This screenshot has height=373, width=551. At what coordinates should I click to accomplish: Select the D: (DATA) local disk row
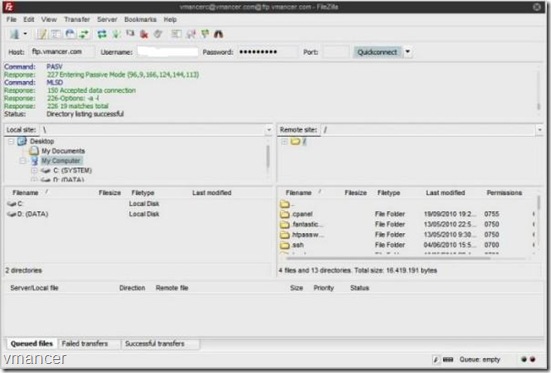pos(137,214)
